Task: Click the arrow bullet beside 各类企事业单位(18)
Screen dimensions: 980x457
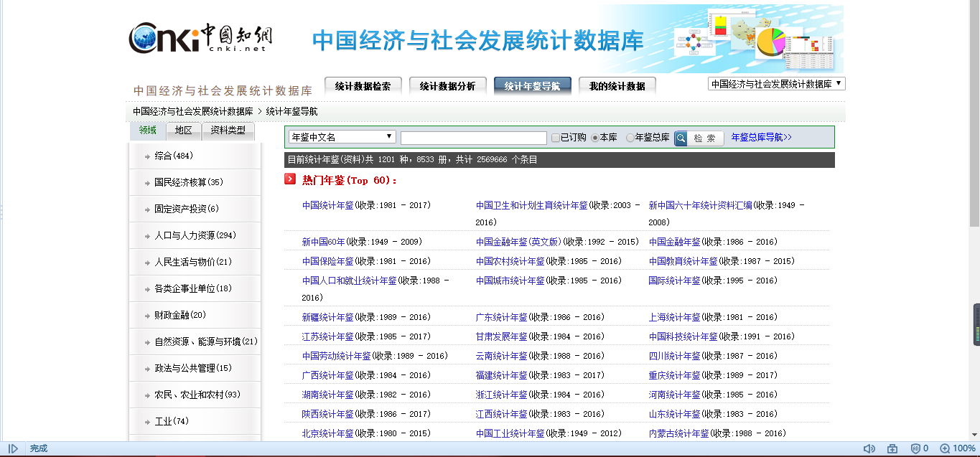Action: [x=147, y=289]
